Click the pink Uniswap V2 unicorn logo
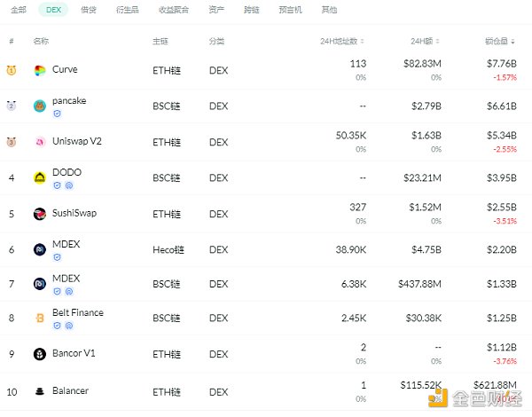Image resolution: width=532 pixels, height=417 pixels. click(40, 142)
